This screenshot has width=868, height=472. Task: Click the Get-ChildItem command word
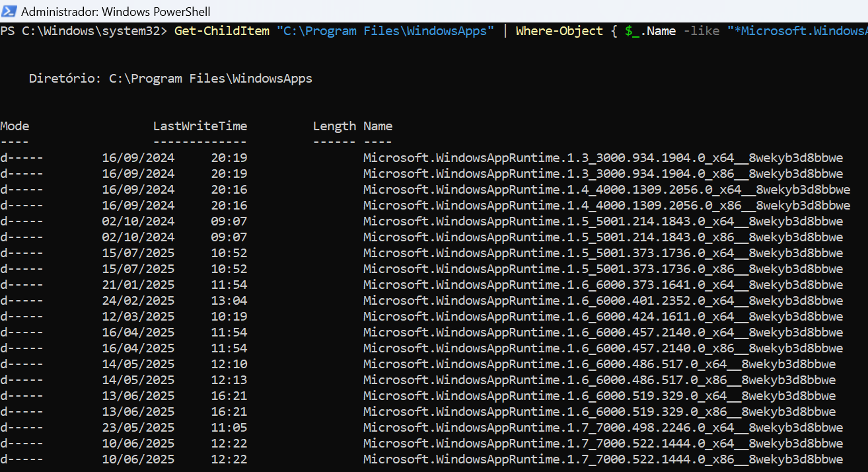(x=222, y=31)
